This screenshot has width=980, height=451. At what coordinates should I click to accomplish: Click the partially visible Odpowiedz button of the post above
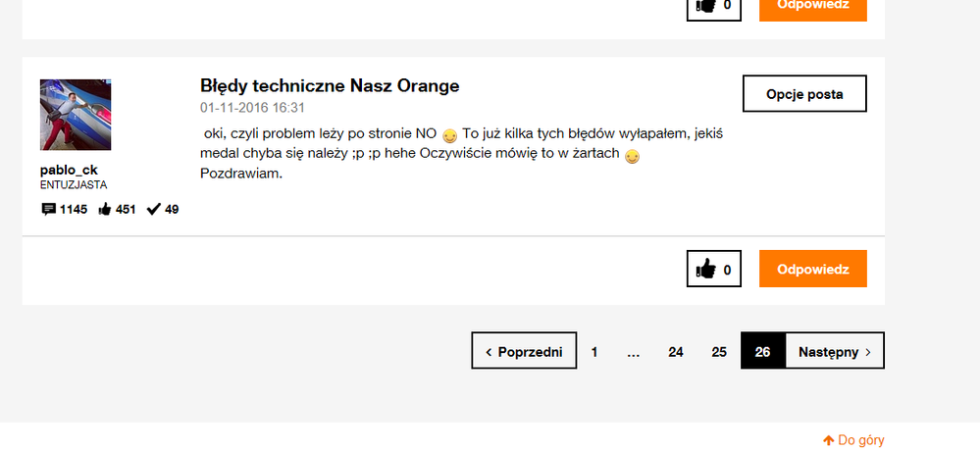(x=813, y=10)
